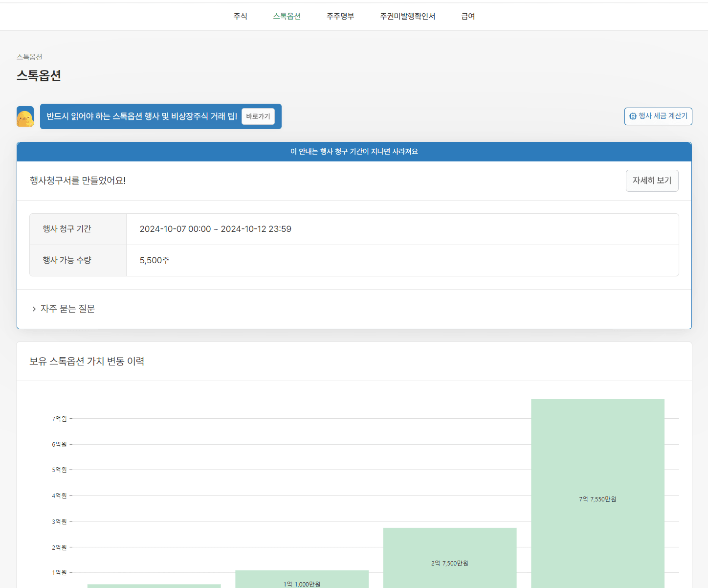The height and width of the screenshot is (588, 708).
Task: Click the 보유 스톡옵션 가치 변동 이력 heading
Action: click(x=87, y=361)
